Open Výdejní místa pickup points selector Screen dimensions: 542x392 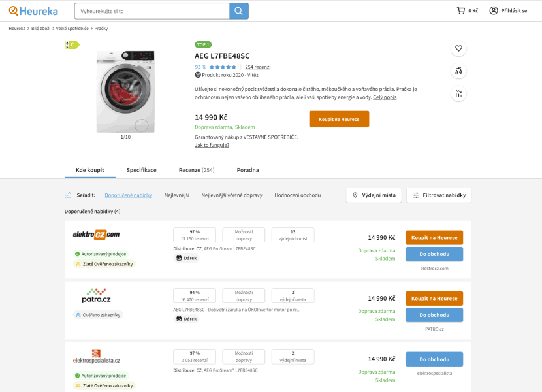pyautogui.click(x=374, y=195)
